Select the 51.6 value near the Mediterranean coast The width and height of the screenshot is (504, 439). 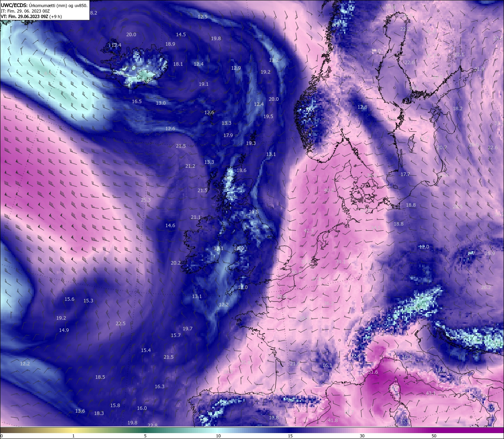372,372
